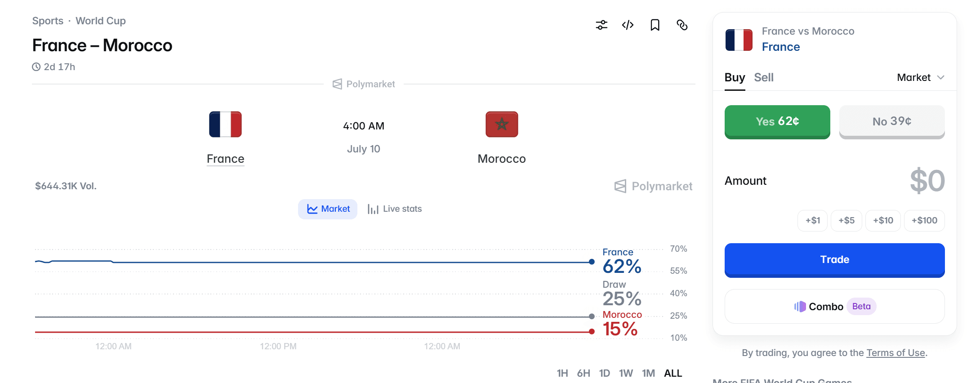This screenshot has width=980, height=383.
Task: Click the embed code icon
Action: click(x=628, y=25)
